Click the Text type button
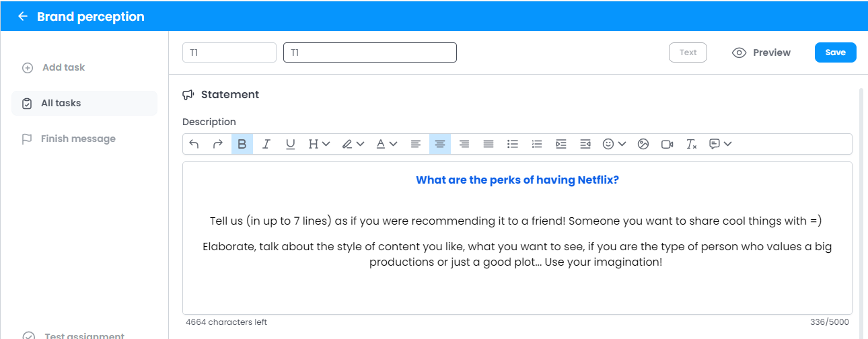Image resolution: width=868 pixels, height=339 pixels. pyautogui.click(x=688, y=52)
